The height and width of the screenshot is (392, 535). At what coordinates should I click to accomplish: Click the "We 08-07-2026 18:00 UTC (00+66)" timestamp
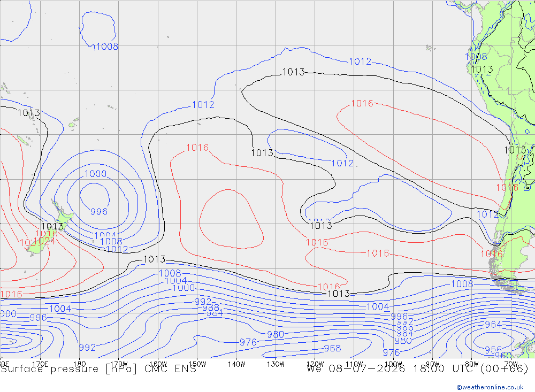click(x=417, y=369)
